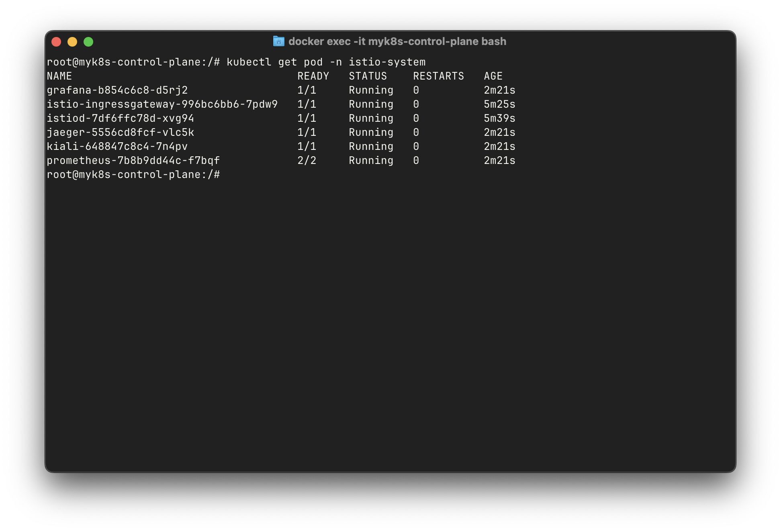The image size is (781, 532).
Task: Click the red close window button
Action: pos(56,42)
